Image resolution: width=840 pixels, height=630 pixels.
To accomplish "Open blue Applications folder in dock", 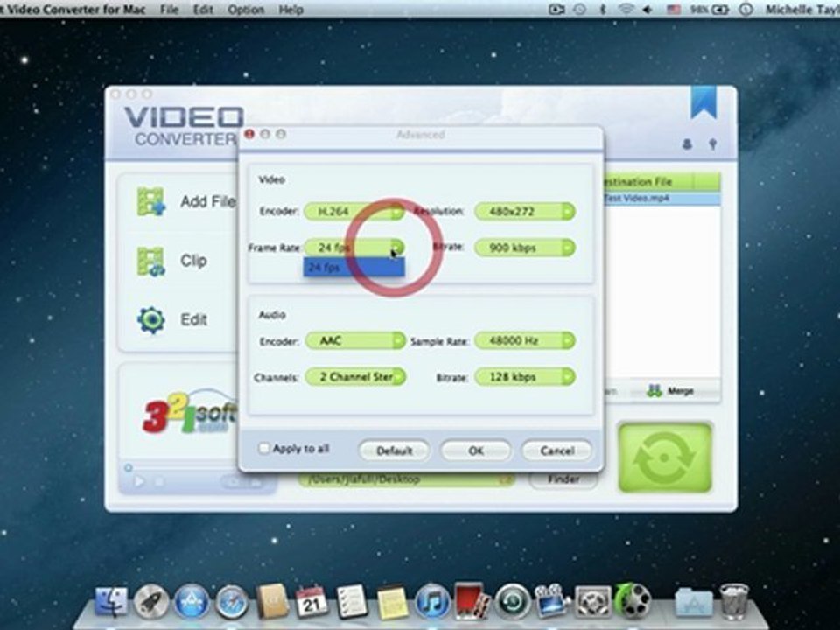I will coord(693,602).
